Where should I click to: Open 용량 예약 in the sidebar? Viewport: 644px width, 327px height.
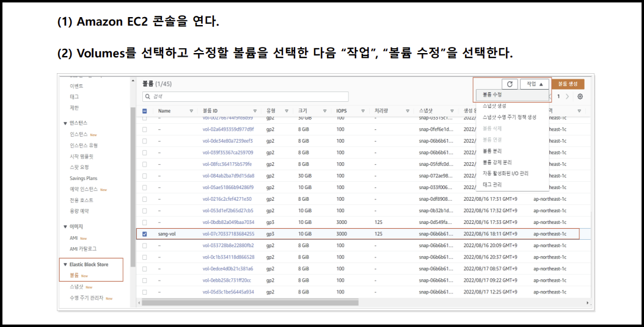point(79,211)
